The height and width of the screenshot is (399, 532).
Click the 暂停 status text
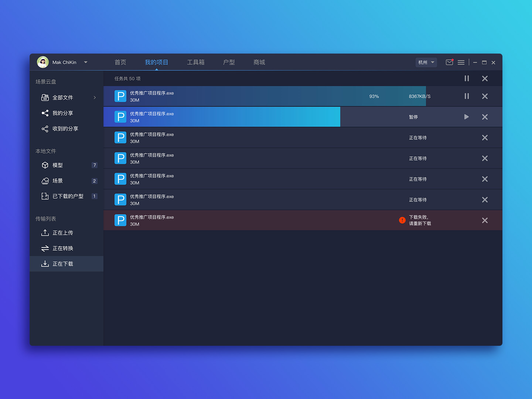413,117
